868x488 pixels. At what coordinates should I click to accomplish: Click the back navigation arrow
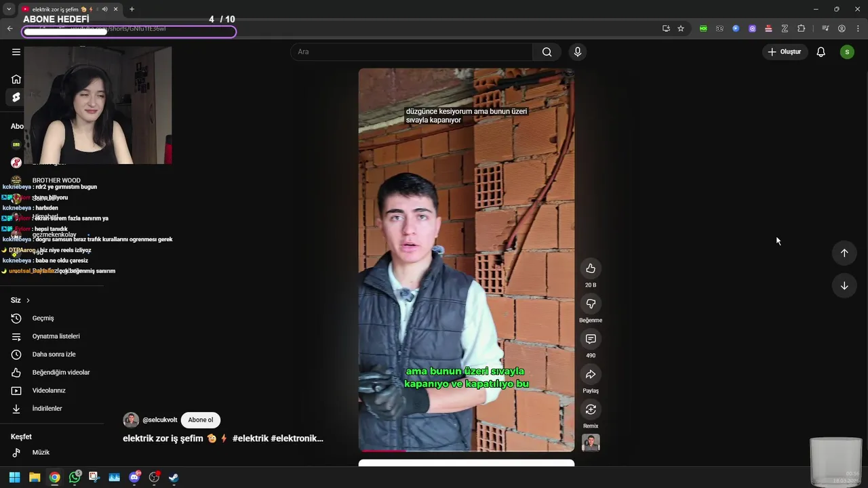tap(9, 28)
